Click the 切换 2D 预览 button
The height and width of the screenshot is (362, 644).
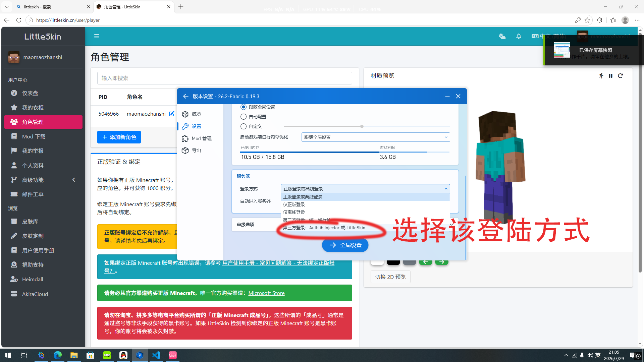point(390,277)
